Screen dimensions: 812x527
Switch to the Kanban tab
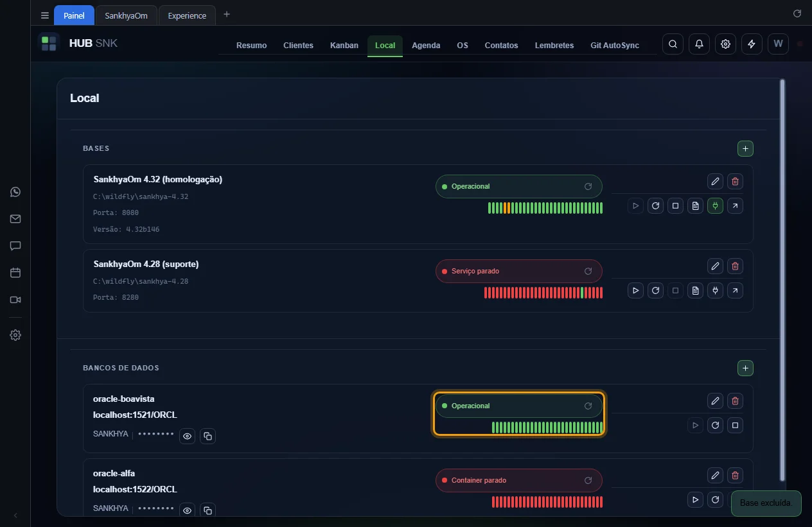click(344, 46)
